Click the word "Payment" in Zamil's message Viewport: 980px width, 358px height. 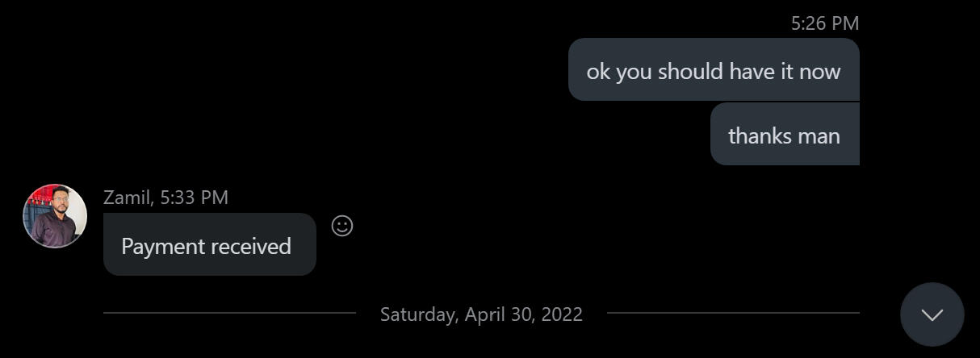pyautogui.click(x=160, y=247)
